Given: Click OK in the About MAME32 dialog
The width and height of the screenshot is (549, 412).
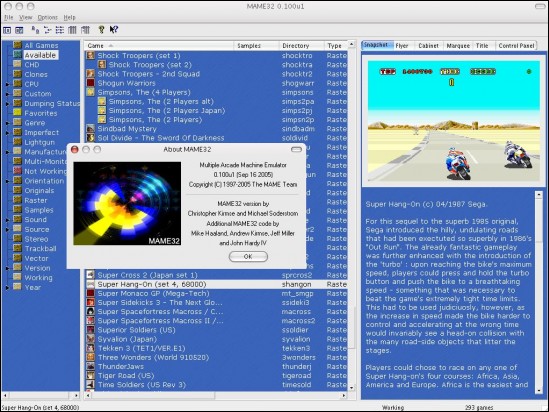Looking at the screenshot, I should coord(248,257).
